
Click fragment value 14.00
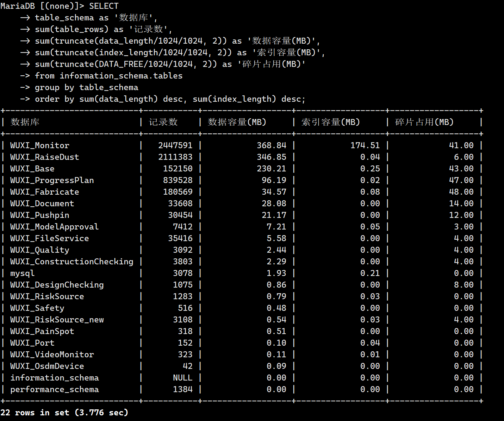(461, 203)
